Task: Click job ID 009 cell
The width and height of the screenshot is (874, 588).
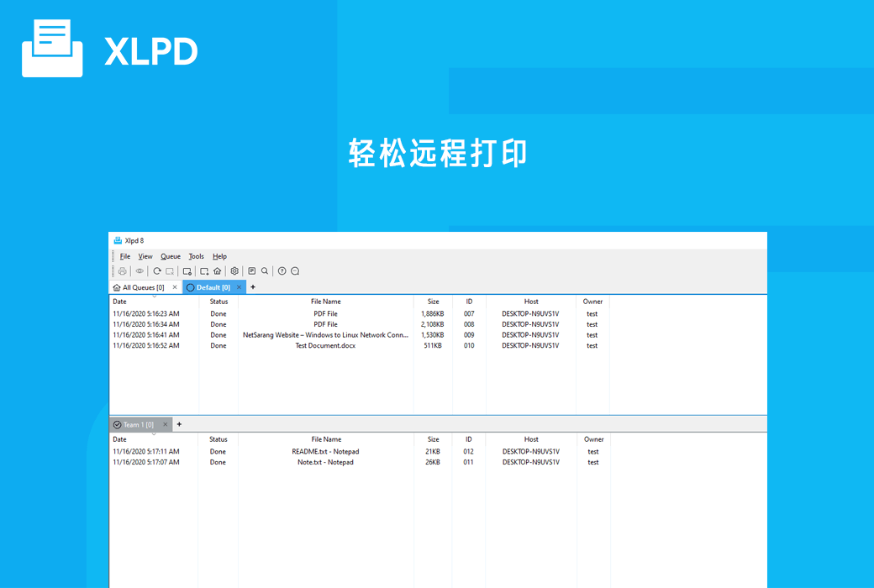Action: pyautogui.click(x=469, y=335)
